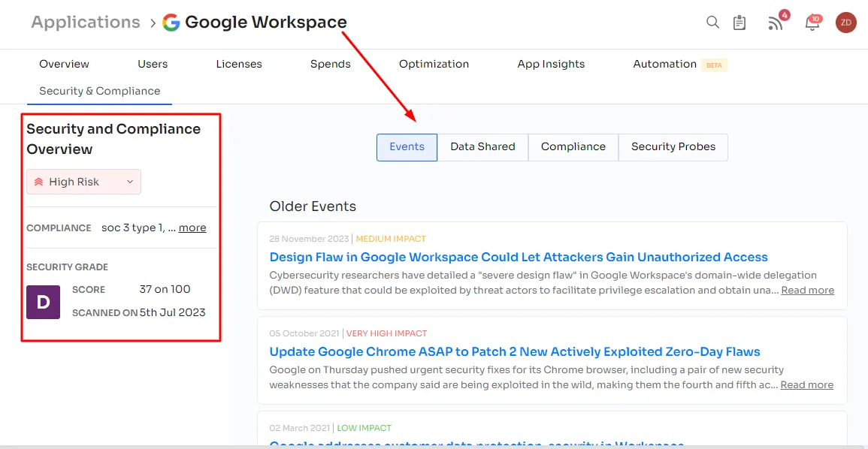Image resolution: width=868 pixels, height=449 pixels.
Task: Click the BETA badge next to Automation
Action: 714,65
